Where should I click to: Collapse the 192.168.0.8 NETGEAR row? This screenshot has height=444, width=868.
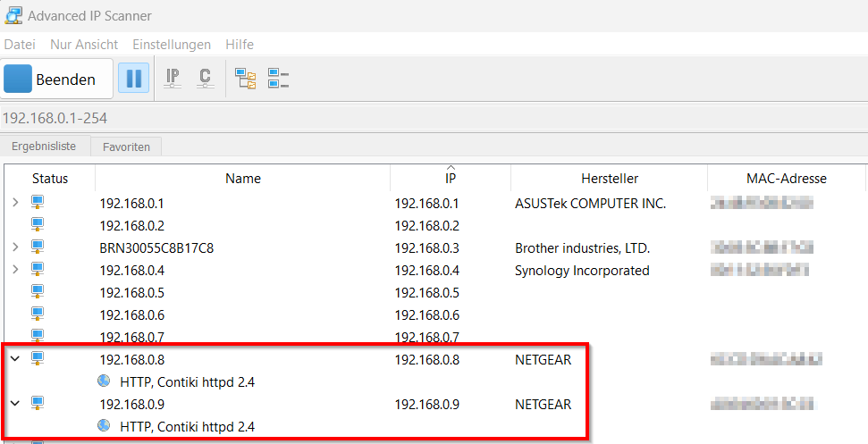[15, 359]
